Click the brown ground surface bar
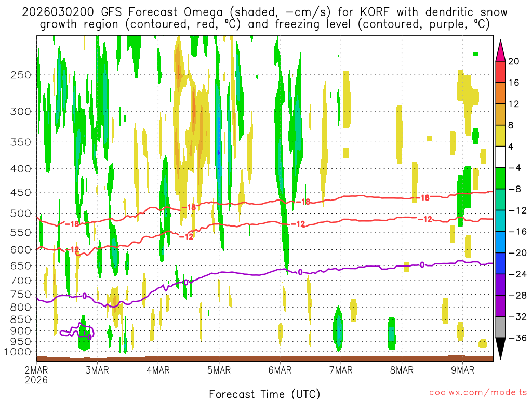 [264, 358]
